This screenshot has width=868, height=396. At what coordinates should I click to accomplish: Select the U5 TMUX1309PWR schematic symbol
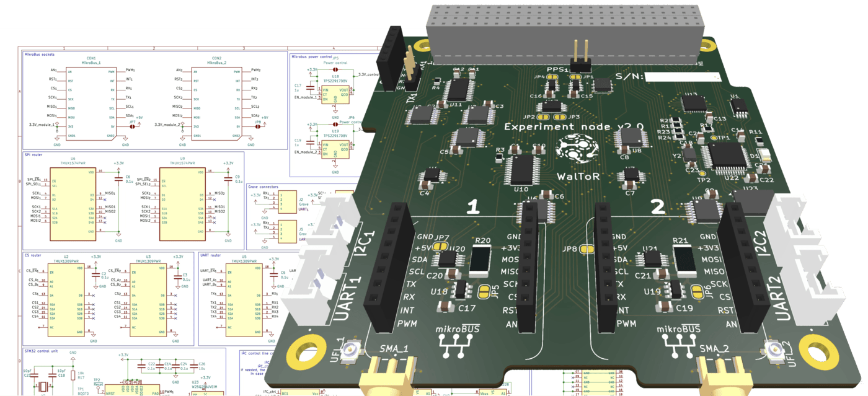point(244,301)
